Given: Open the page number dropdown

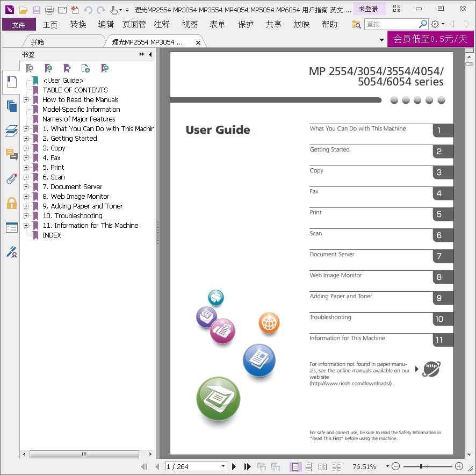Looking at the screenshot, I should click(223, 466).
